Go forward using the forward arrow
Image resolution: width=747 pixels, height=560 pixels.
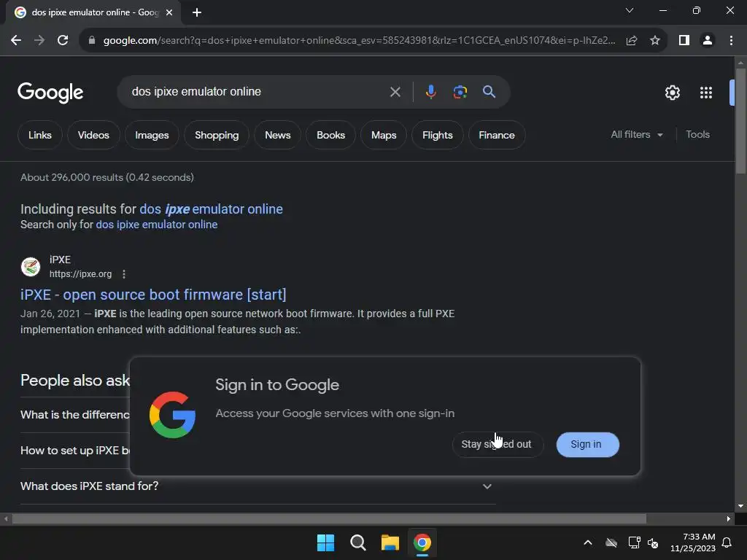coord(39,41)
